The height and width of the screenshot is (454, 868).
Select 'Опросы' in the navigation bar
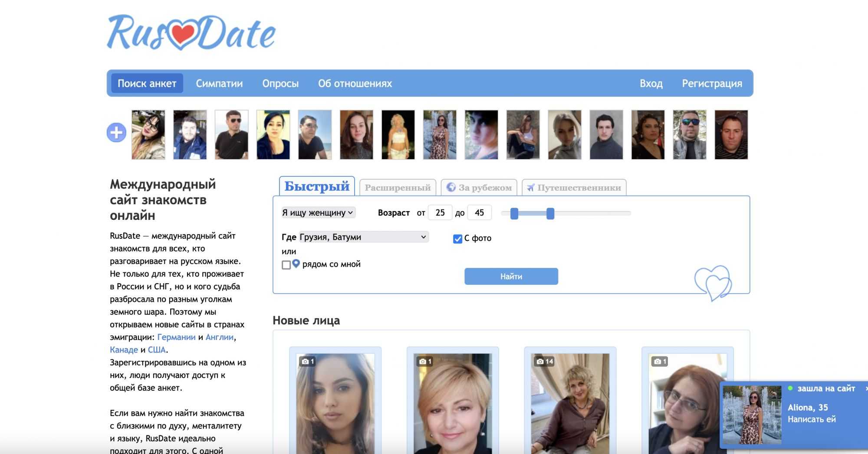pyautogui.click(x=280, y=83)
